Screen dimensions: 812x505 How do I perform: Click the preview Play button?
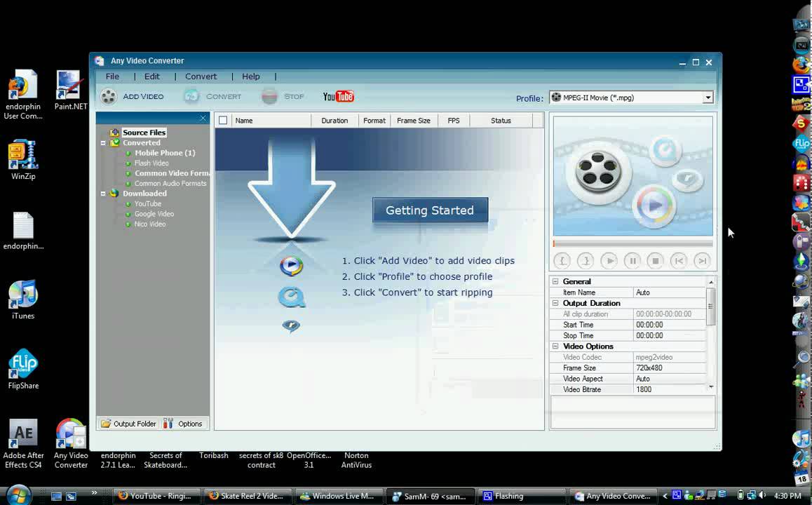[609, 261]
